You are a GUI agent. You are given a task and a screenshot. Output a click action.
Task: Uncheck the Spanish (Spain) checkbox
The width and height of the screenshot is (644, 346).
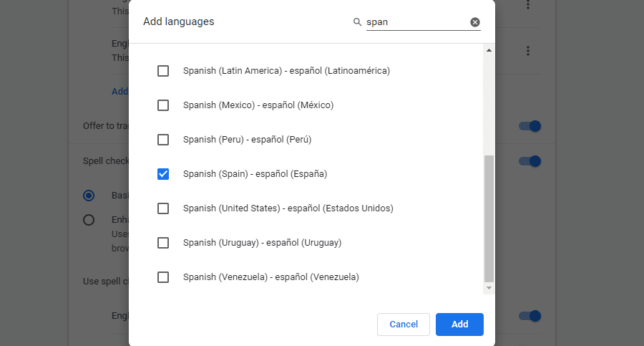163,174
